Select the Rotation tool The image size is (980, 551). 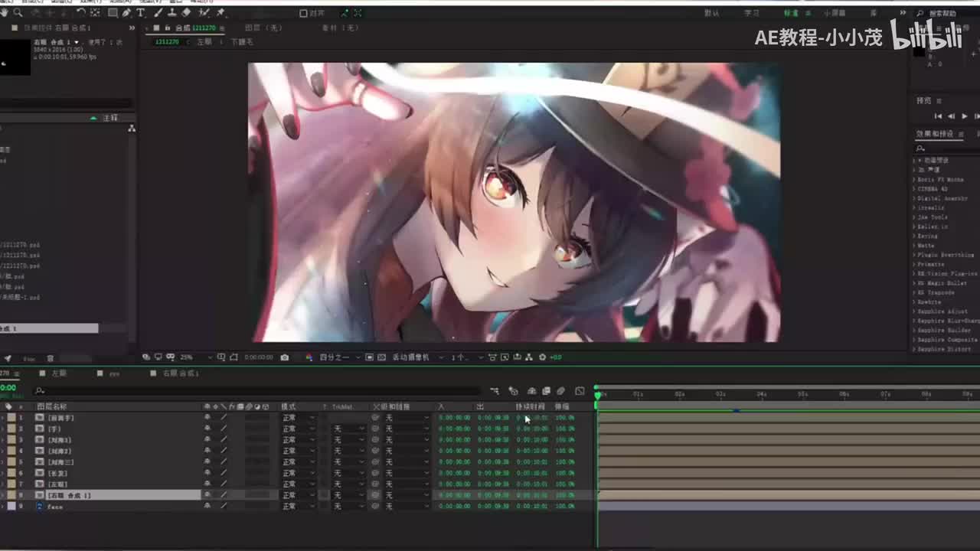click(81, 13)
